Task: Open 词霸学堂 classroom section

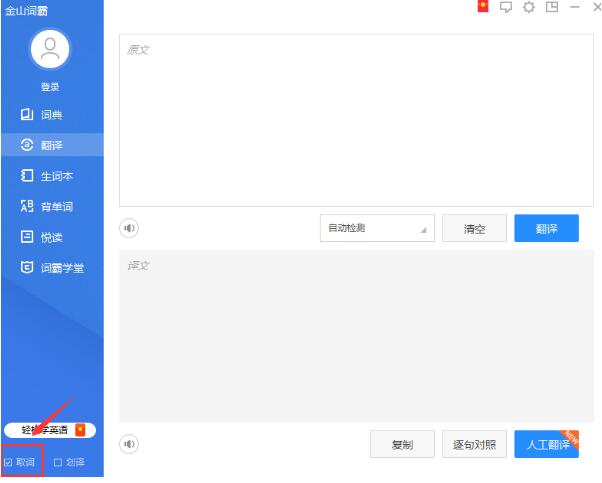Action: 52,268
